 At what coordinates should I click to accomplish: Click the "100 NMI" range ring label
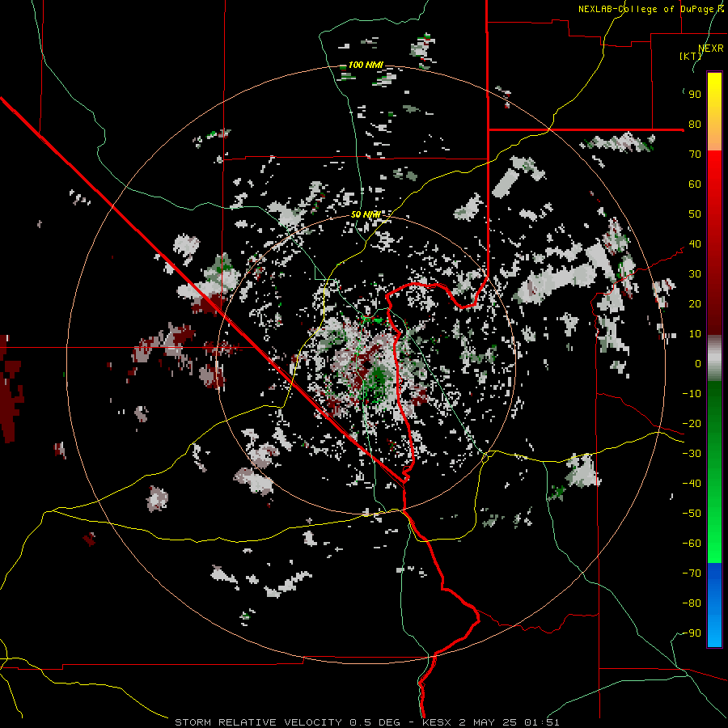tap(366, 65)
